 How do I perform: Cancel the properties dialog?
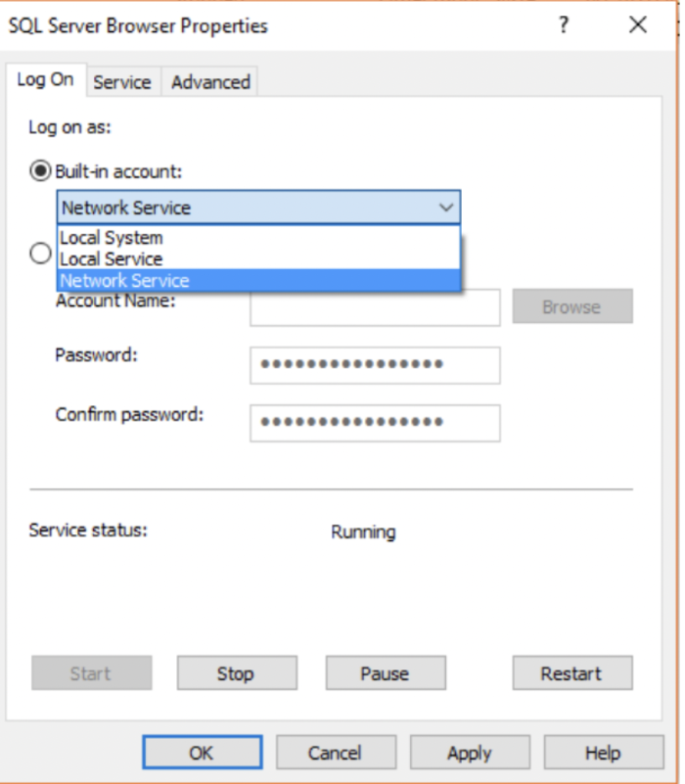coord(336,752)
